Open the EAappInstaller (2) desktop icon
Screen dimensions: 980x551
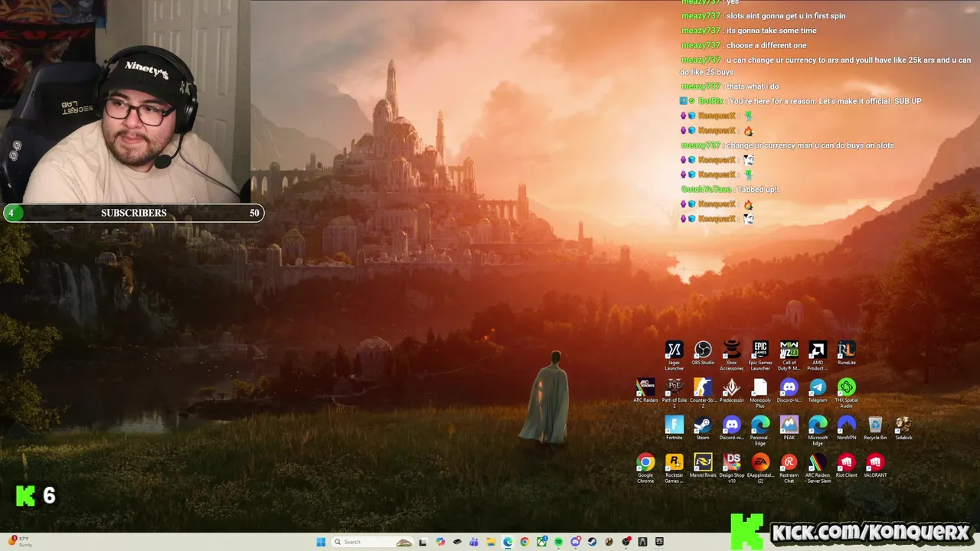(x=760, y=468)
